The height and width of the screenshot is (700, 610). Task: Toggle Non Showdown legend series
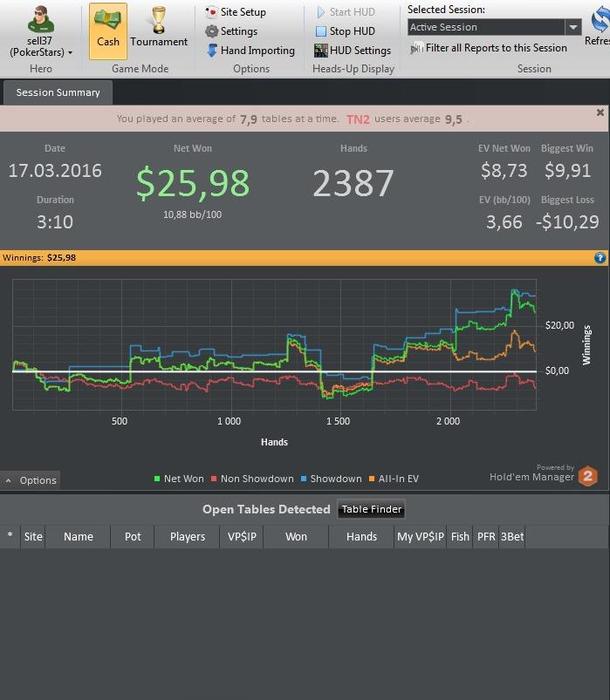[x=252, y=479]
